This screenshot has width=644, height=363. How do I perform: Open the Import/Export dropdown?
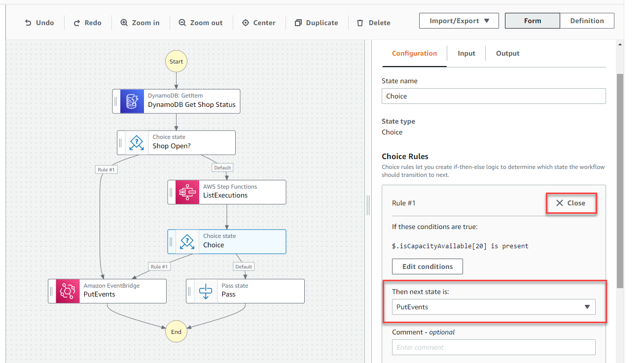coord(459,21)
